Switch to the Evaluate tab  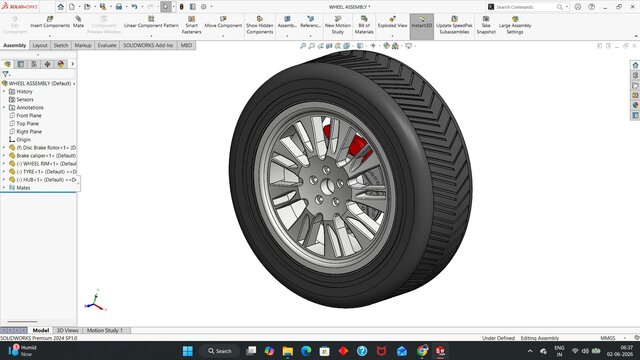click(107, 45)
